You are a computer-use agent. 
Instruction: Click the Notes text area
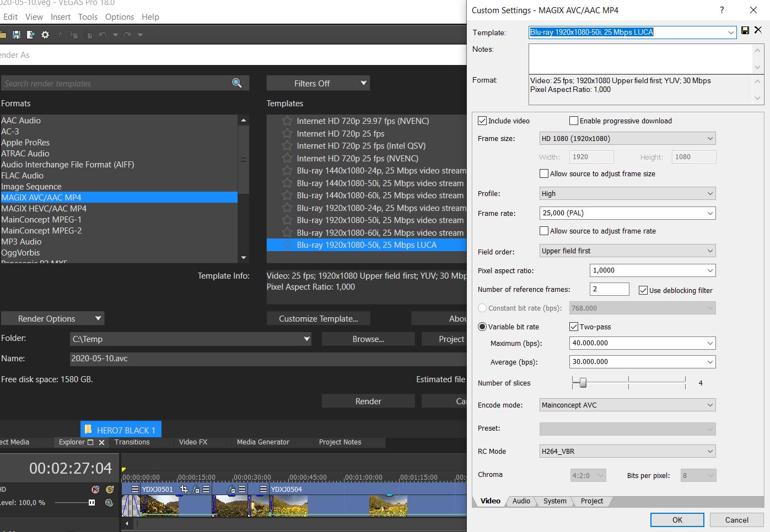point(640,58)
